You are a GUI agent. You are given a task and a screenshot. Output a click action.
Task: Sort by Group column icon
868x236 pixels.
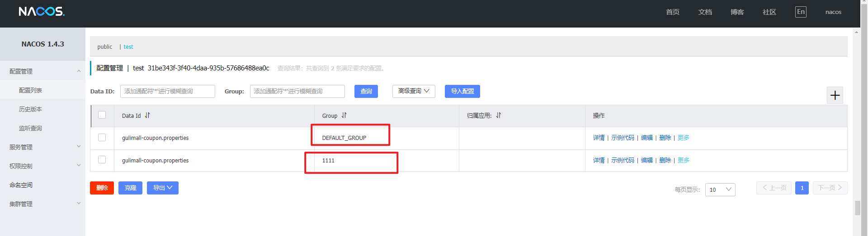[x=344, y=116]
